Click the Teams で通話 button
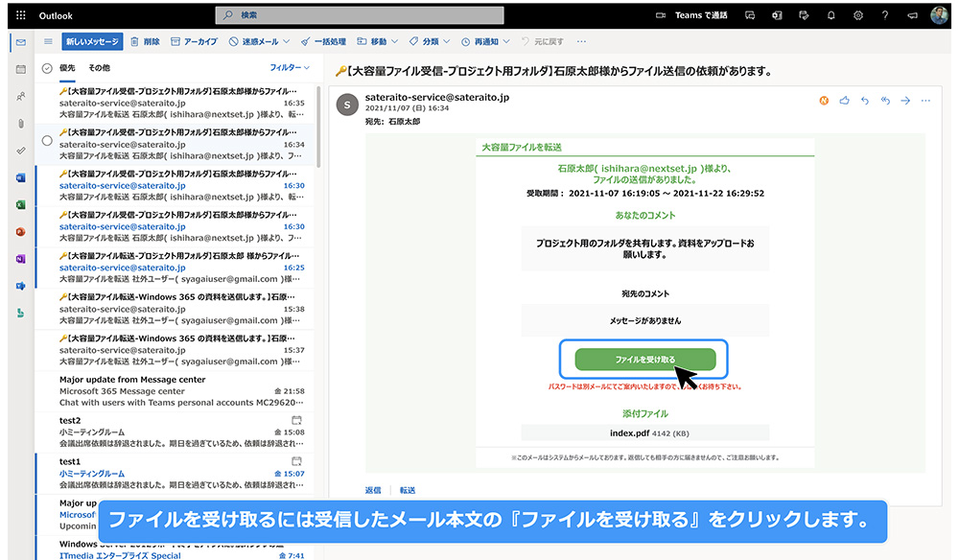Image resolution: width=959 pixels, height=560 pixels. point(691,15)
